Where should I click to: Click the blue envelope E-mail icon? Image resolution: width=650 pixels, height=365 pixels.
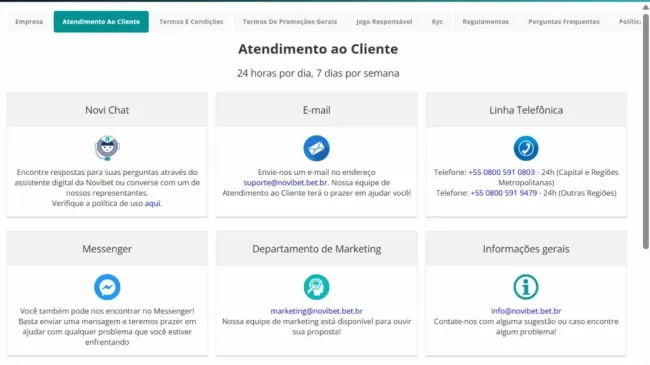(316, 148)
